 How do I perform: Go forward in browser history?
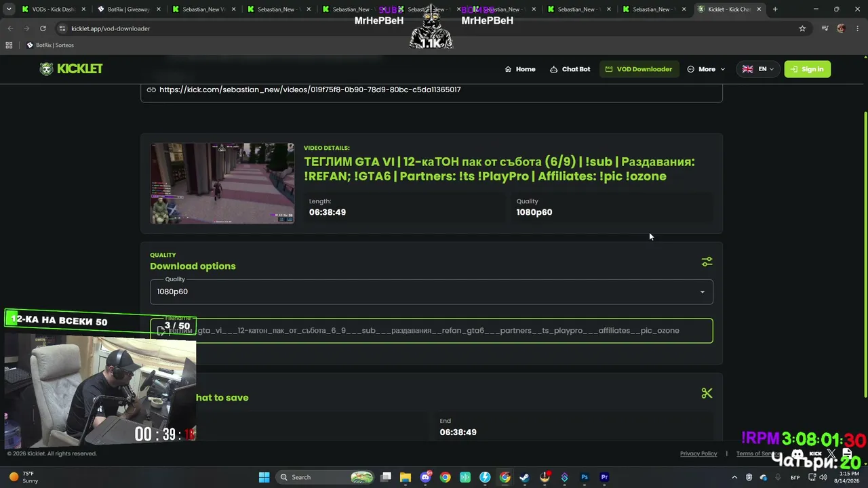pyautogui.click(x=26, y=28)
